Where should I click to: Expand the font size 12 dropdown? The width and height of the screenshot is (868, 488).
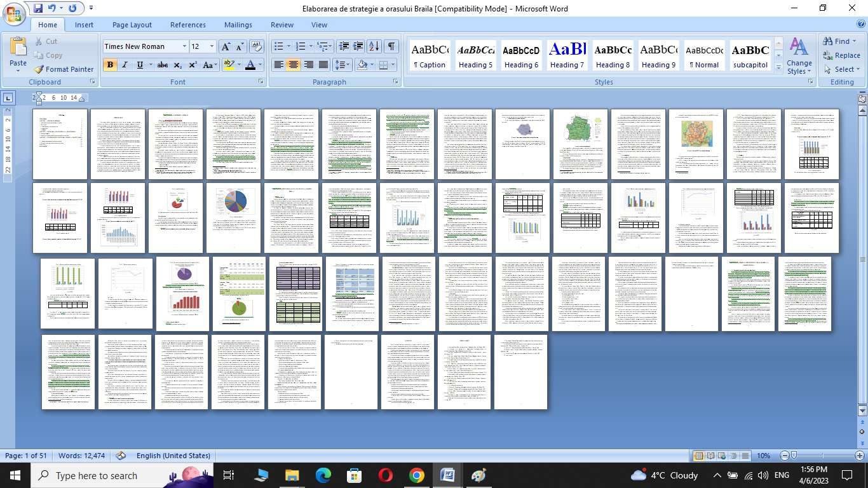(x=212, y=46)
